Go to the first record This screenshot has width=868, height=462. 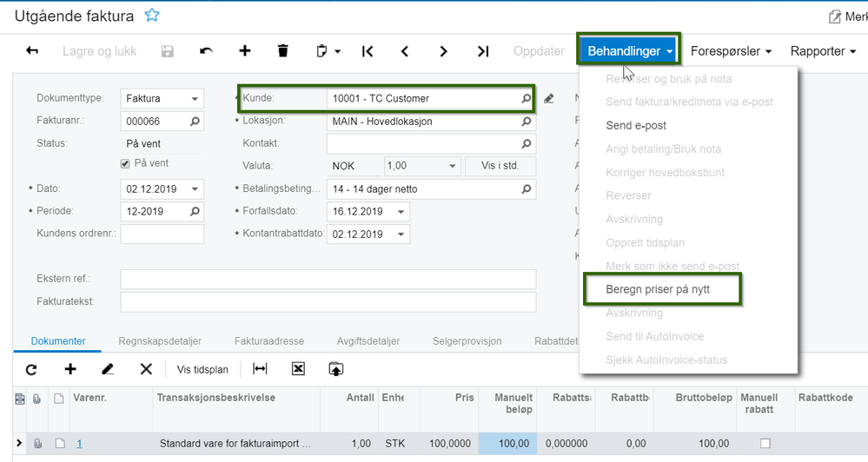pos(368,51)
